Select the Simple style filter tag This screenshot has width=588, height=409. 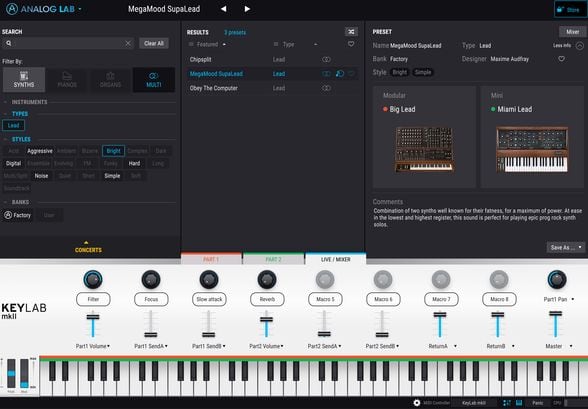pos(112,176)
